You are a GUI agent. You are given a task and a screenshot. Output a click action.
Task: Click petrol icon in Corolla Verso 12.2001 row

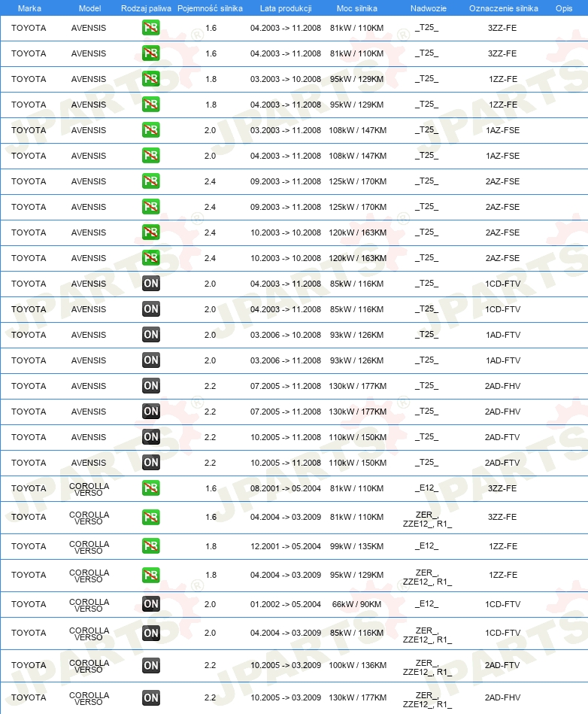150,546
